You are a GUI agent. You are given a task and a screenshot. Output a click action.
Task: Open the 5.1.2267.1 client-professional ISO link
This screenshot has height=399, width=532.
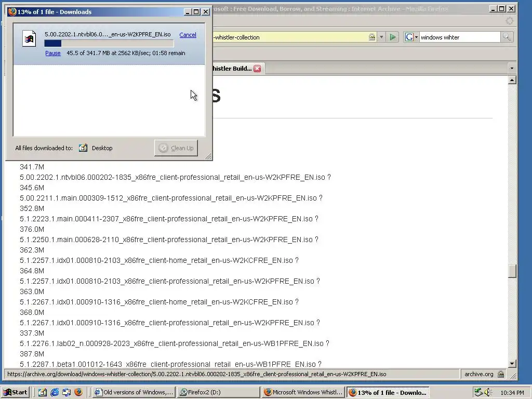(x=167, y=322)
